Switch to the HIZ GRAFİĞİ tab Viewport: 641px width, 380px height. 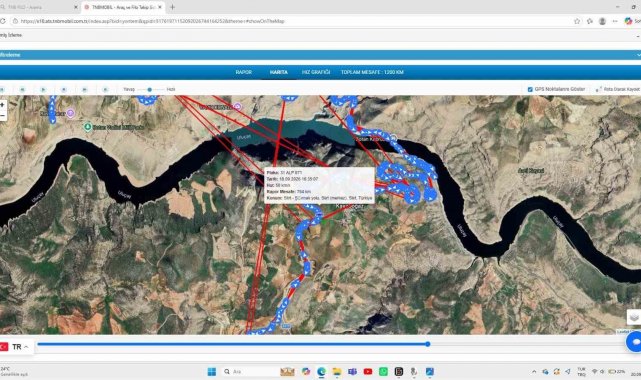pyautogui.click(x=316, y=72)
